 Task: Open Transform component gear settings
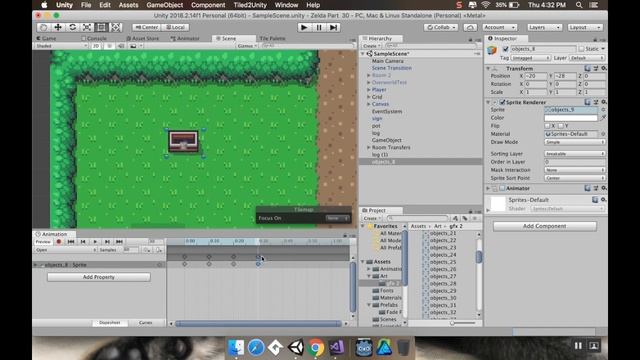click(603, 69)
